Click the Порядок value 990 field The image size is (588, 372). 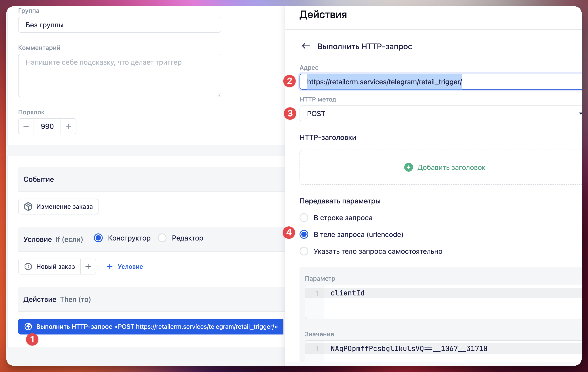coord(47,126)
